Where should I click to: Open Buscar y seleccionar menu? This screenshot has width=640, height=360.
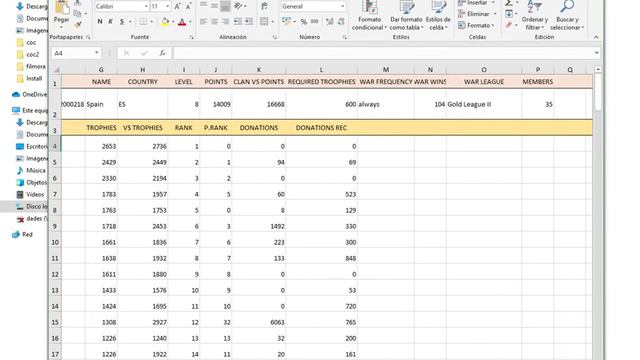pyautogui.click(x=567, y=15)
